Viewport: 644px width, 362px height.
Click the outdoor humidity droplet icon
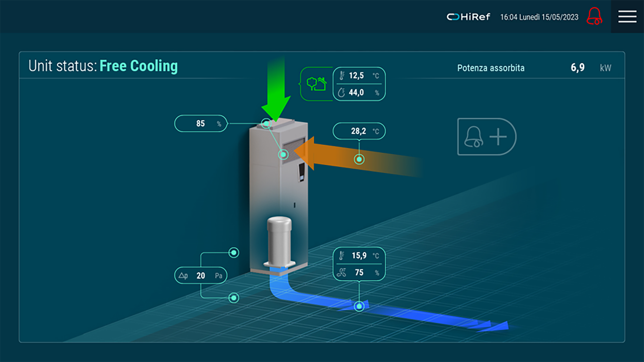pyautogui.click(x=341, y=93)
